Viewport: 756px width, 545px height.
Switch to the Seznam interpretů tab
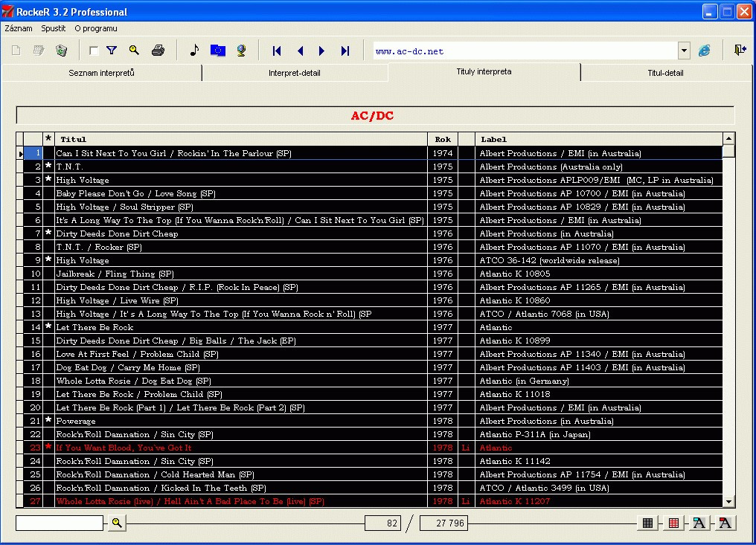coord(101,73)
